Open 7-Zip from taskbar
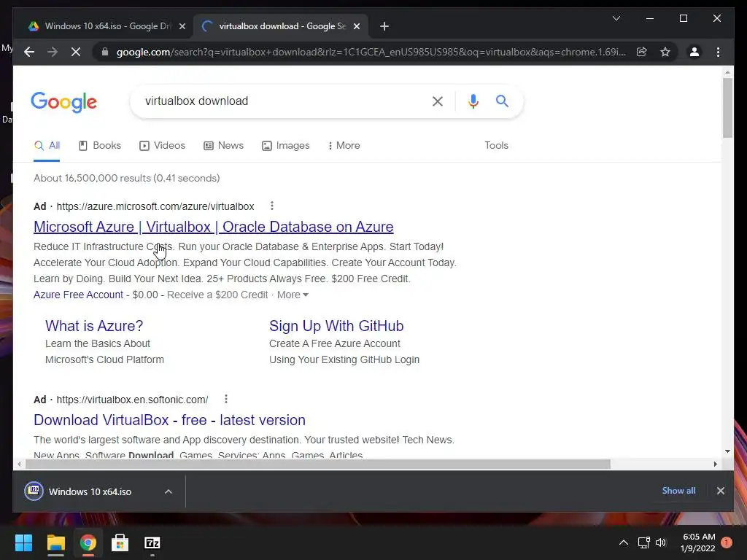747x560 pixels. point(152,542)
